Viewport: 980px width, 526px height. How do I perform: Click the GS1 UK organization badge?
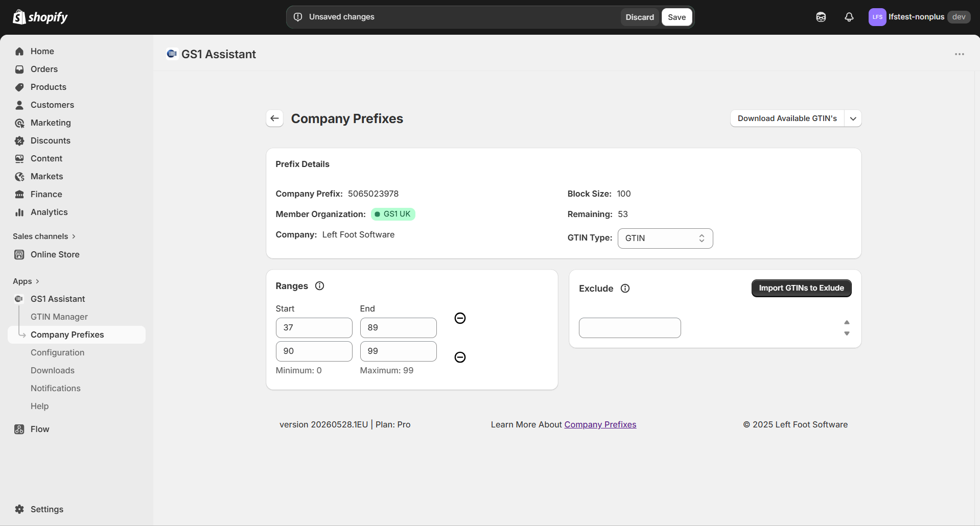coord(393,214)
